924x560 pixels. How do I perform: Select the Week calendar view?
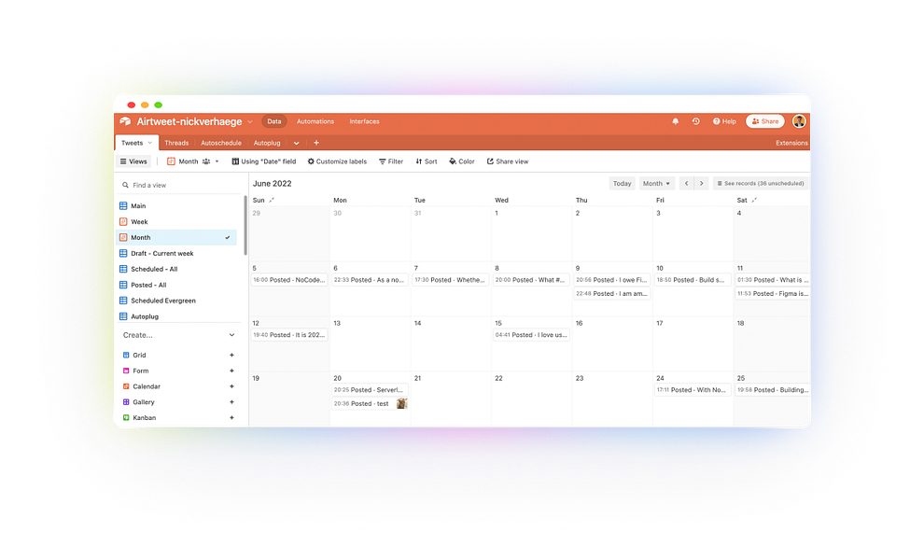point(177,221)
